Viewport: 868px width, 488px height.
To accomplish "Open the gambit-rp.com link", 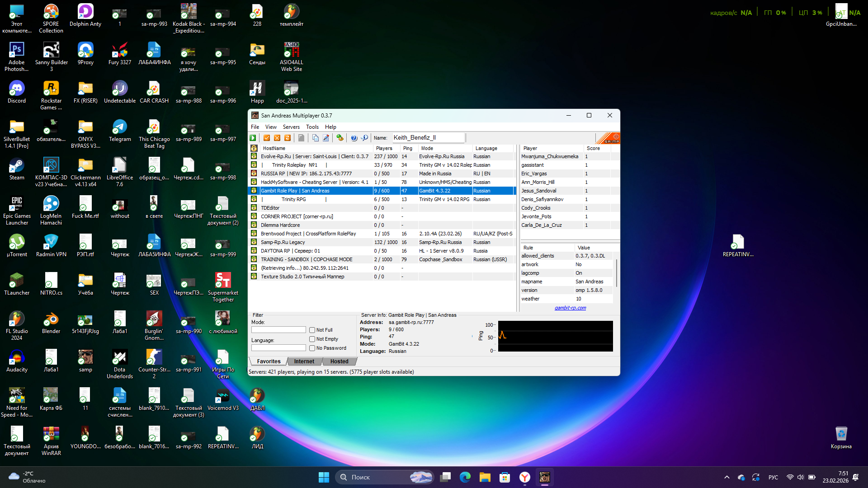I will (x=570, y=308).
